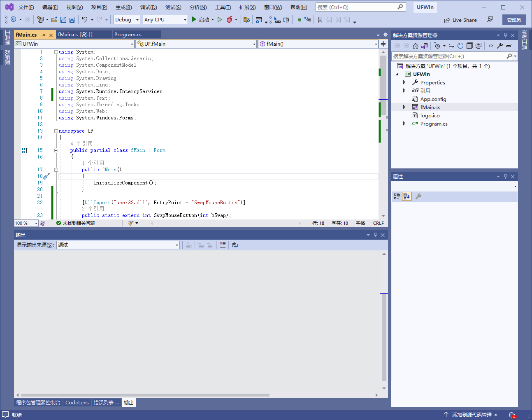Click the Save All double-disk icon
532x420 pixels.
coord(72,19)
